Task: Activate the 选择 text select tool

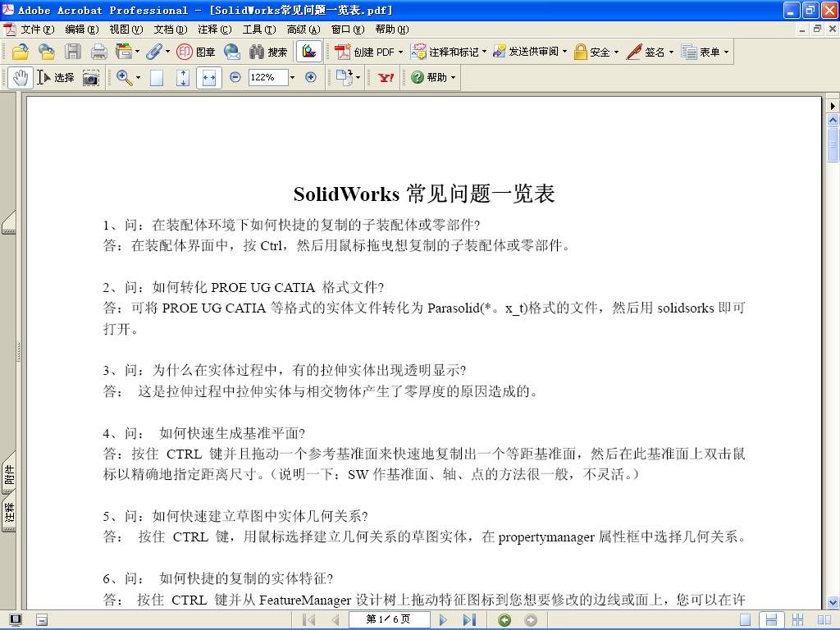Action: (56, 78)
